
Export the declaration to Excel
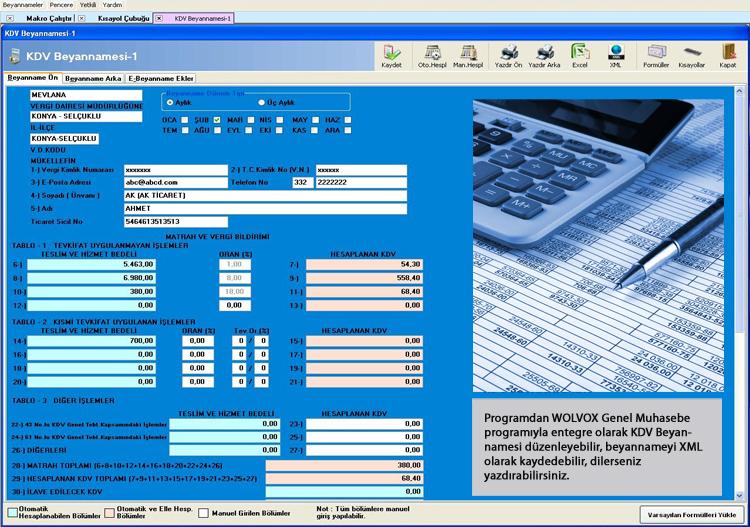coord(580,55)
